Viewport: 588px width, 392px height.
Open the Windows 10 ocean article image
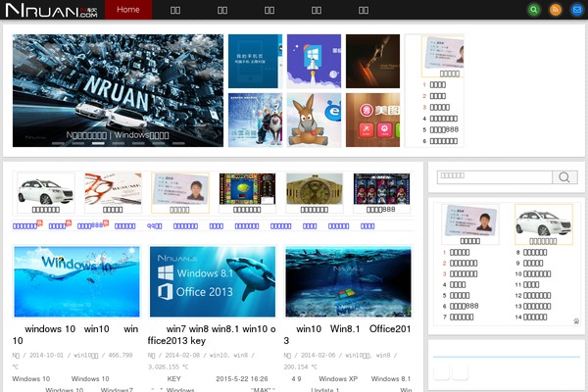coord(76,281)
